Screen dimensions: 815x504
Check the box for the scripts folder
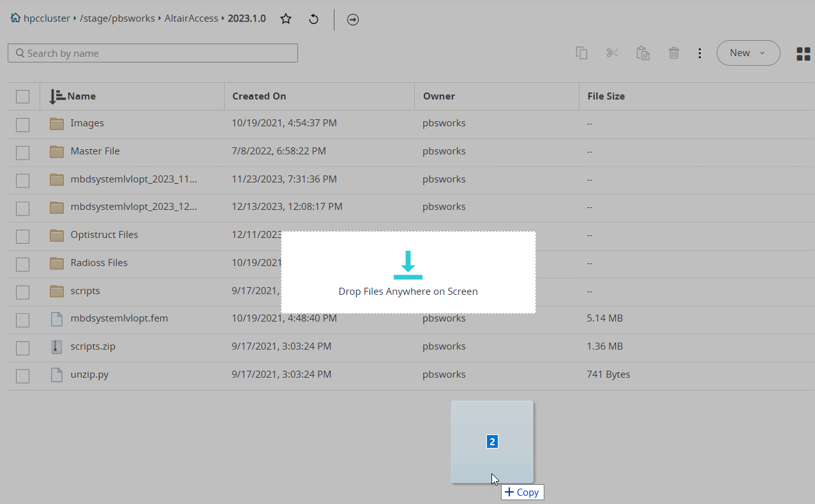[22, 292]
